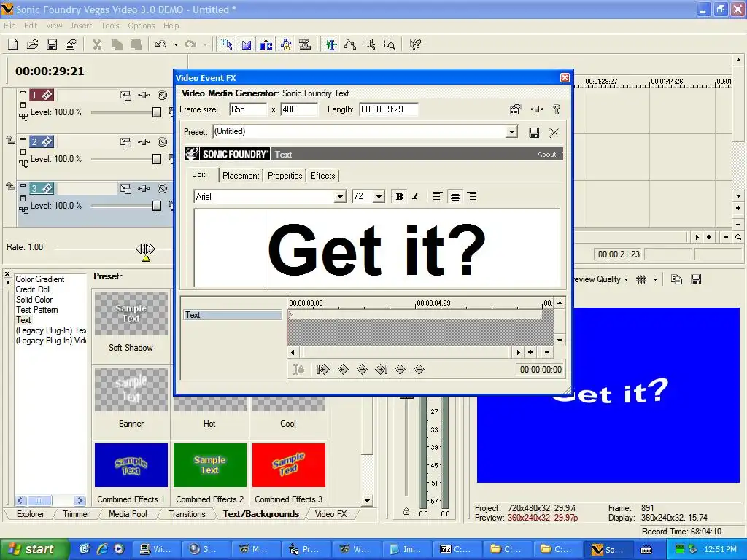Replace plug-in in Video Event FX
Viewport: 747px width, 560px height.
click(x=537, y=109)
